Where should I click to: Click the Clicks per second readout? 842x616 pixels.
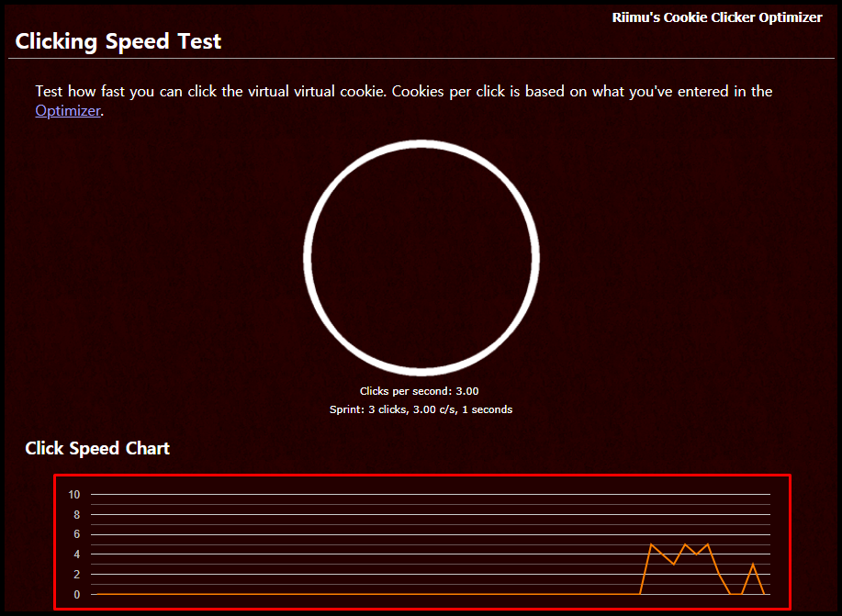pyautogui.click(x=421, y=390)
